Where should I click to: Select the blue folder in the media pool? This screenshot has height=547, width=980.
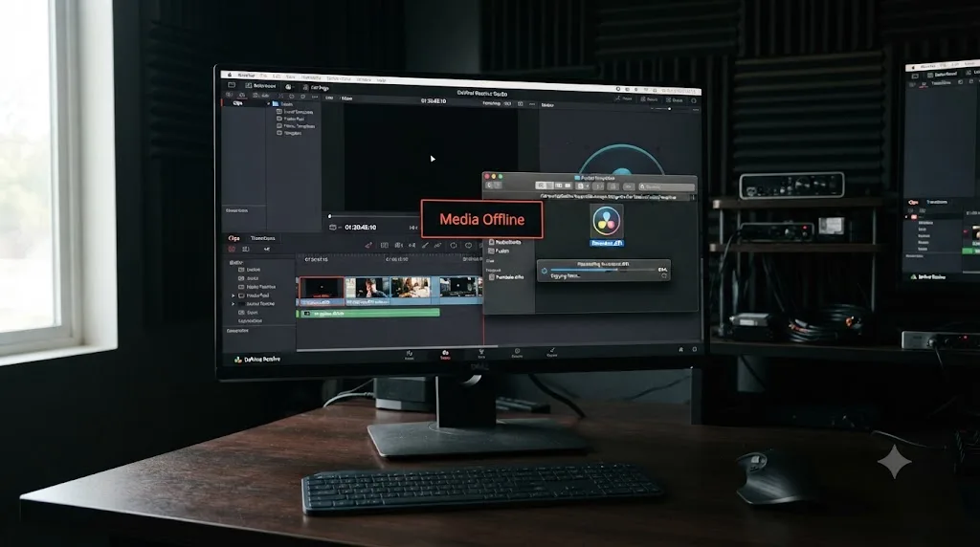[276, 103]
